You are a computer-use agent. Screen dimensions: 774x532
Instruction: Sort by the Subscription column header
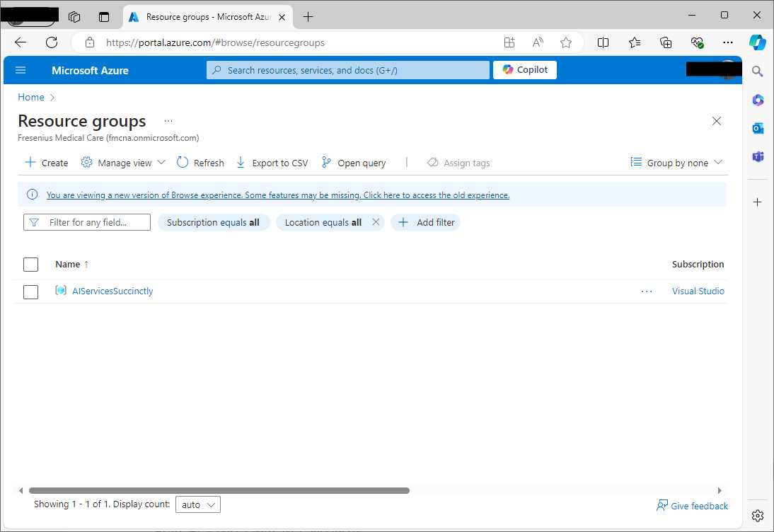(x=698, y=265)
